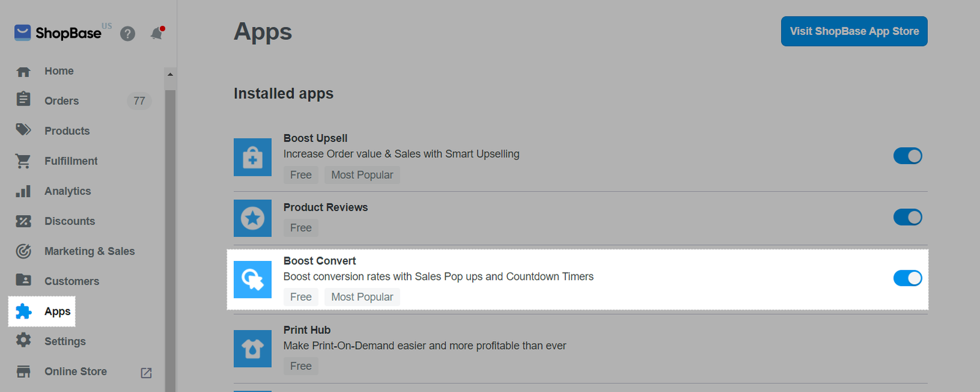The height and width of the screenshot is (392, 980).
Task: Click the help question mark icon
Action: point(127,34)
